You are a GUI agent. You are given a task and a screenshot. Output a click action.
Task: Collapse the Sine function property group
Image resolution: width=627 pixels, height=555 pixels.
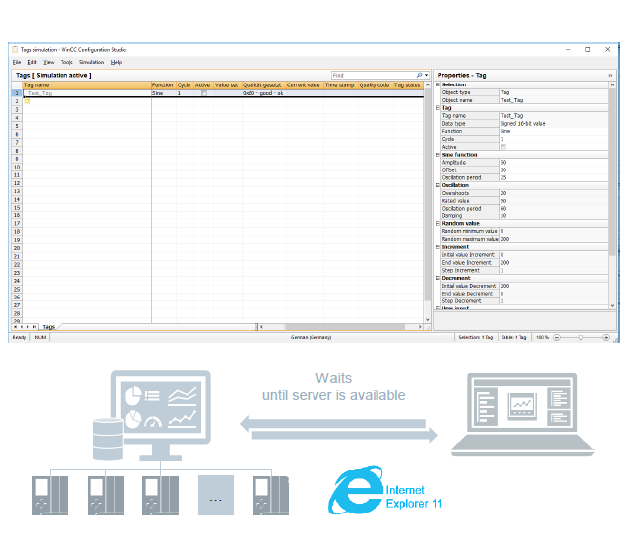point(438,154)
